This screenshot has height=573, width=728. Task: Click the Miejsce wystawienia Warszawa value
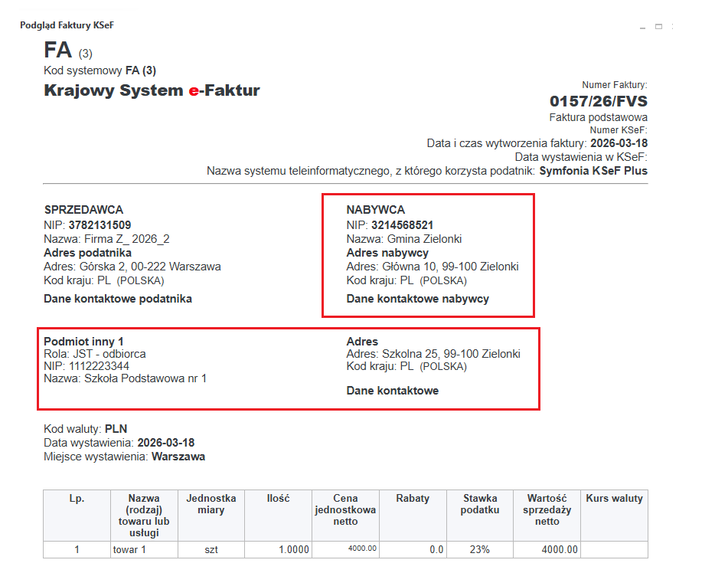click(x=178, y=457)
